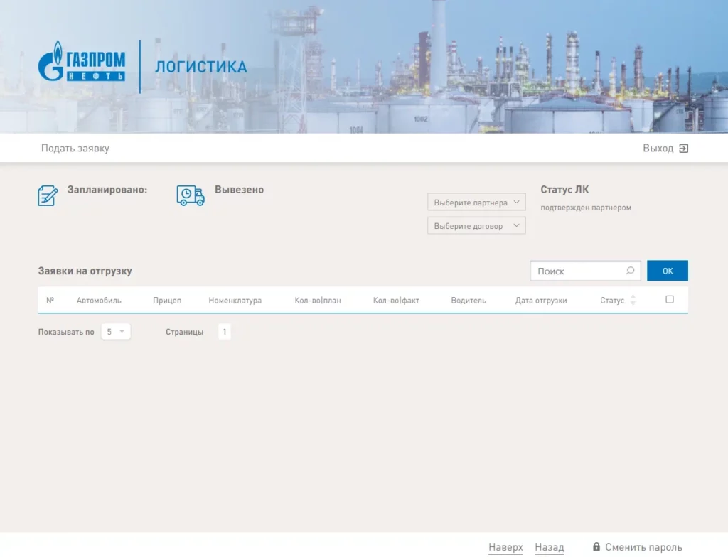Click the Номенклатура column header
This screenshot has height=560, width=728.
point(235,301)
